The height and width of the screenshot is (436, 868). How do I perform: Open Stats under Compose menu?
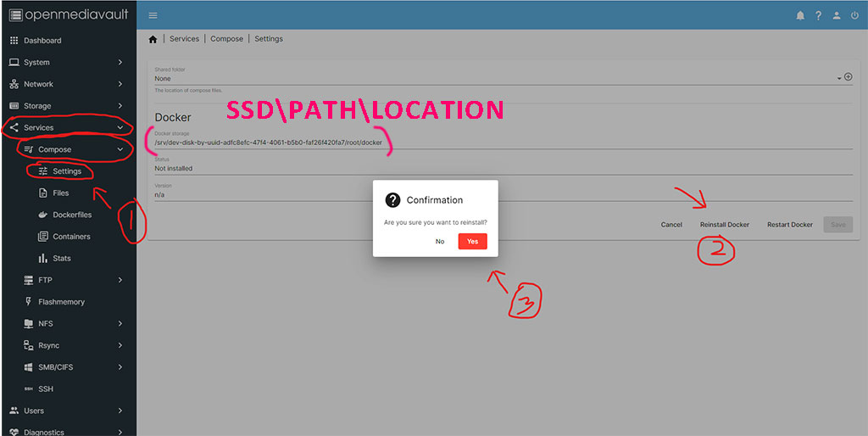pyautogui.click(x=61, y=259)
